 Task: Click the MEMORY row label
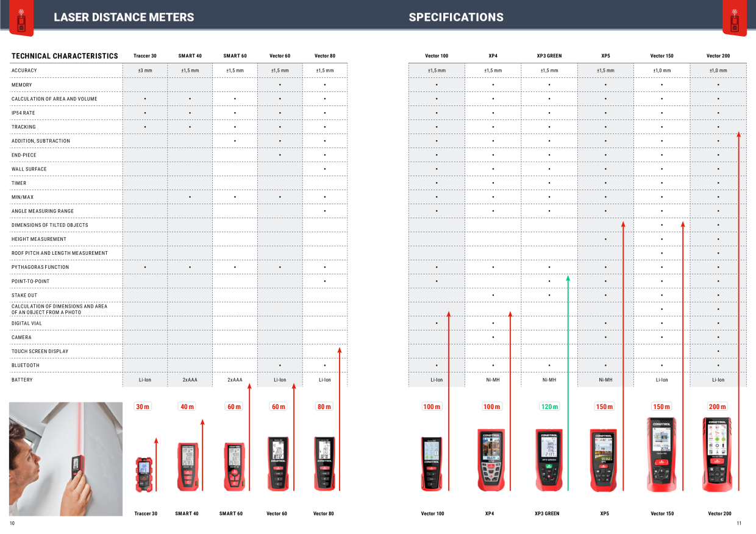click(x=22, y=85)
